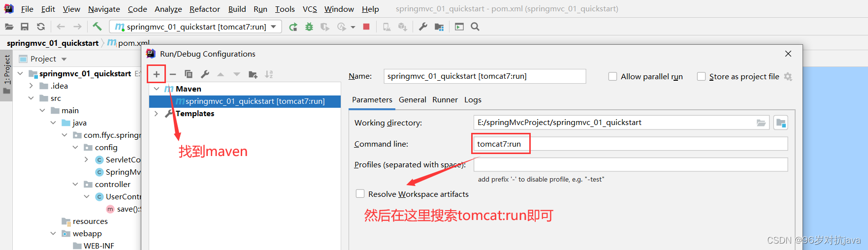This screenshot has width=868, height=250.
Task: Collapse the controller package
Action: click(75, 184)
